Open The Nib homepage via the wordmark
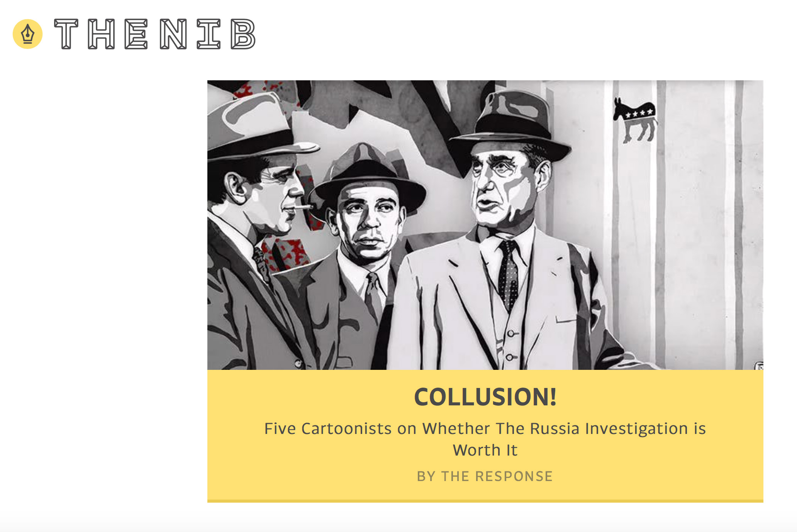This screenshot has height=532, width=797. pos(155,34)
